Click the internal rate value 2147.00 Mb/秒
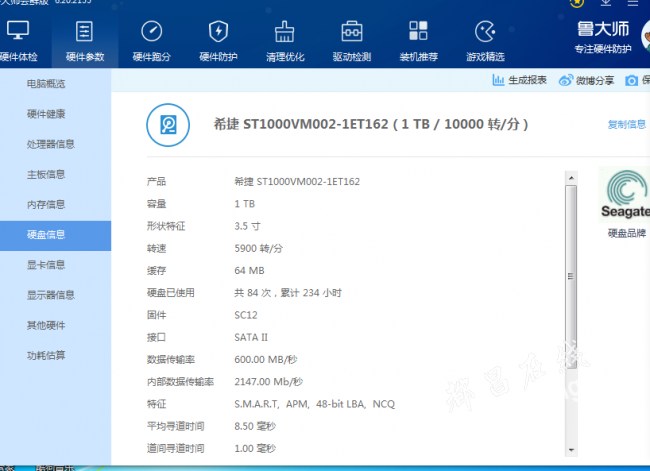Image resolution: width=650 pixels, height=471 pixels. tap(269, 382)
